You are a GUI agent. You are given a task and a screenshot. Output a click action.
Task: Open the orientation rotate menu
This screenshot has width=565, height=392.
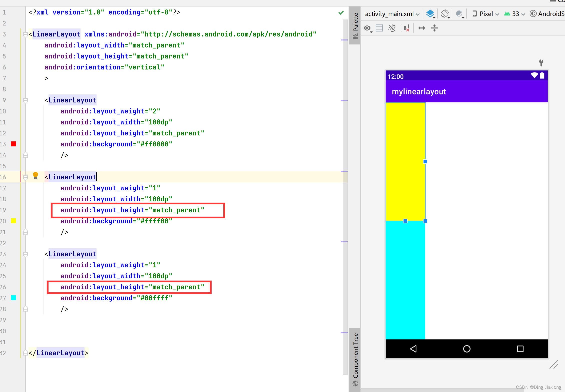[x=445, y=14]
